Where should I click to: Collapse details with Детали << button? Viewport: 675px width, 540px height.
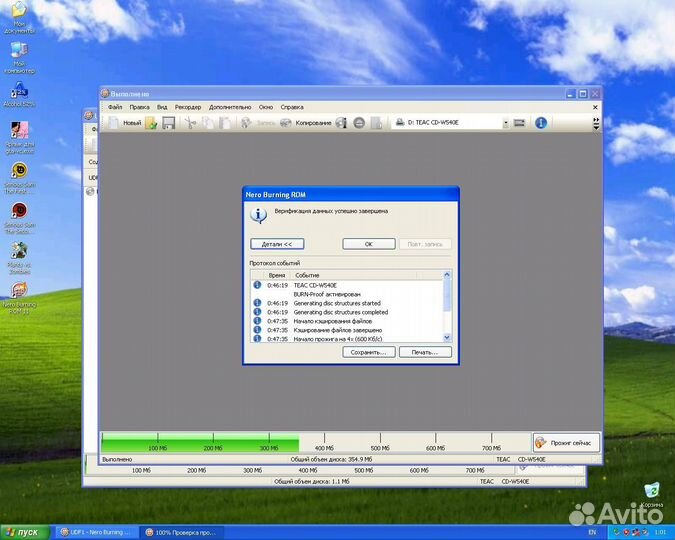(x=277, y=244)
